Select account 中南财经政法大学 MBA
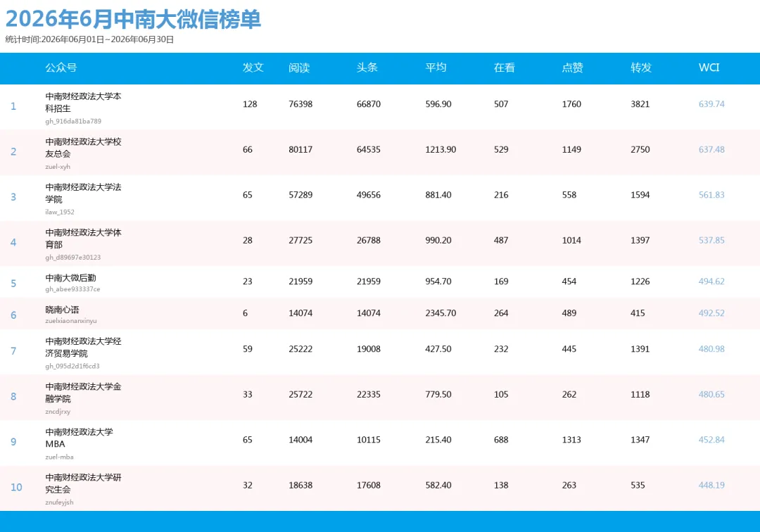Screen dimensions: 760x532 coord(79,438)
